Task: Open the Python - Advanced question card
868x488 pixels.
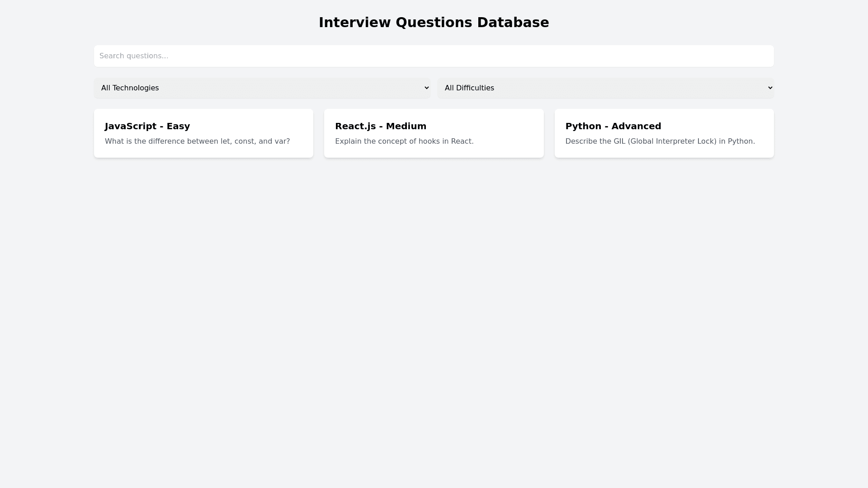Action: pyautogui.click(x=664, y=133)
